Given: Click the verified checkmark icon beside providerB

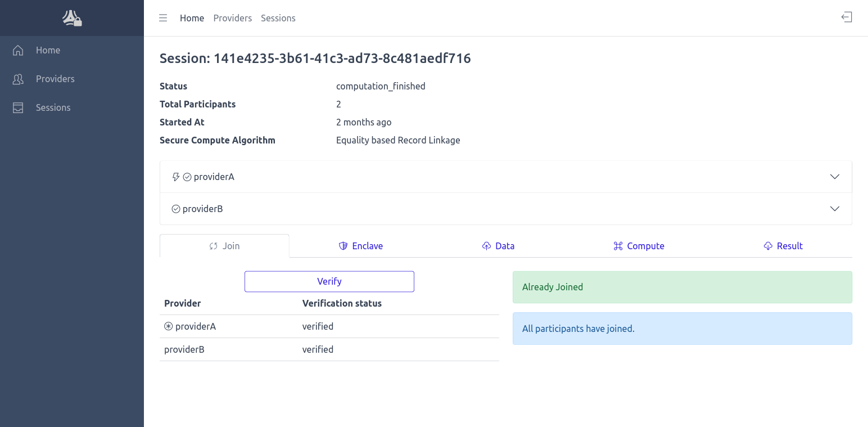Looking at the screenshot, I should point(176,208).
